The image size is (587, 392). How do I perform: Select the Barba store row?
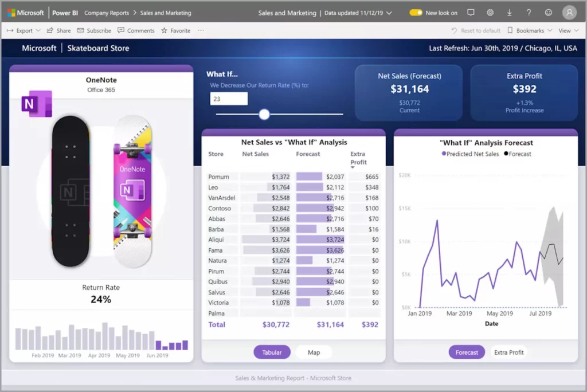click(x=293, y=229)
